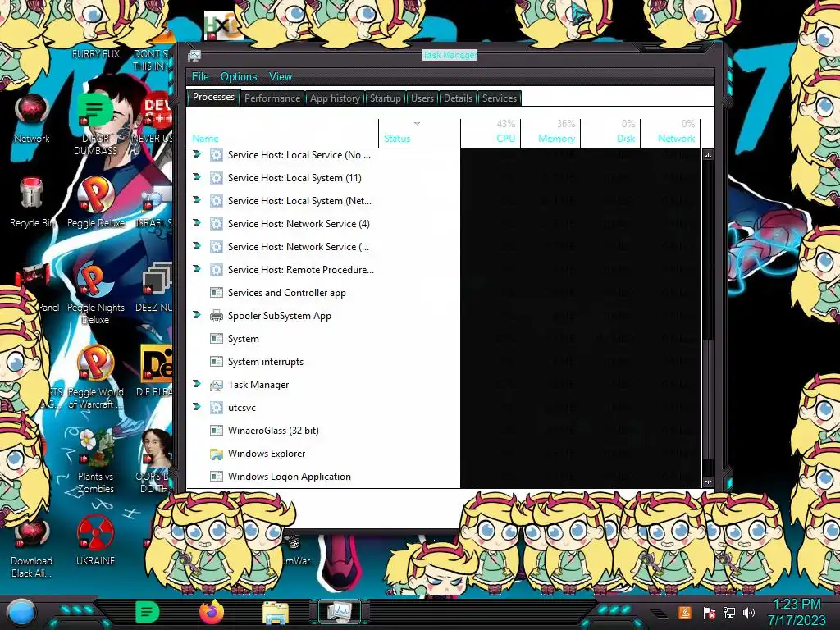Expand the Task Manager process row
840x630 pixels.
point(197,384)
